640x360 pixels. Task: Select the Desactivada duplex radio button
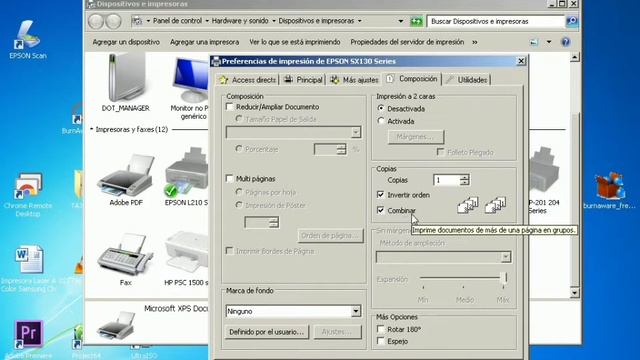click(380, 109)
